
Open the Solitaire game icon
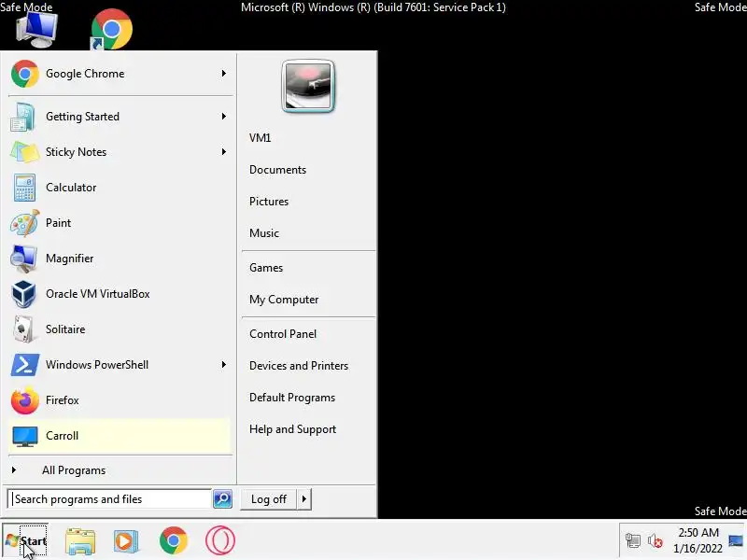(x=24, y=329)
